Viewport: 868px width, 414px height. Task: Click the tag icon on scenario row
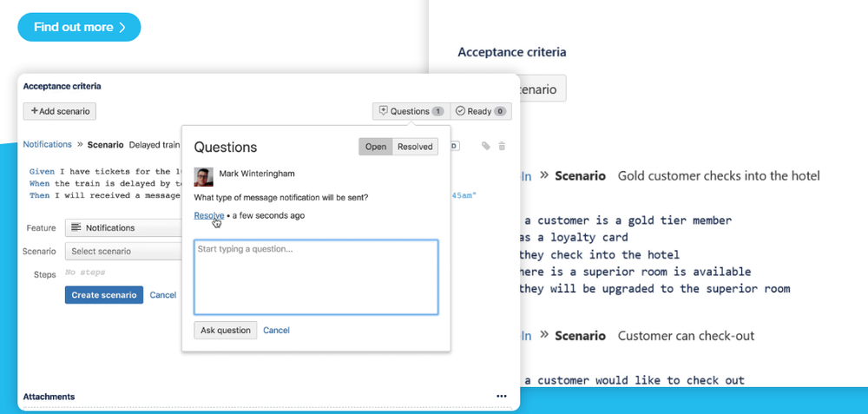coord(485,146)
